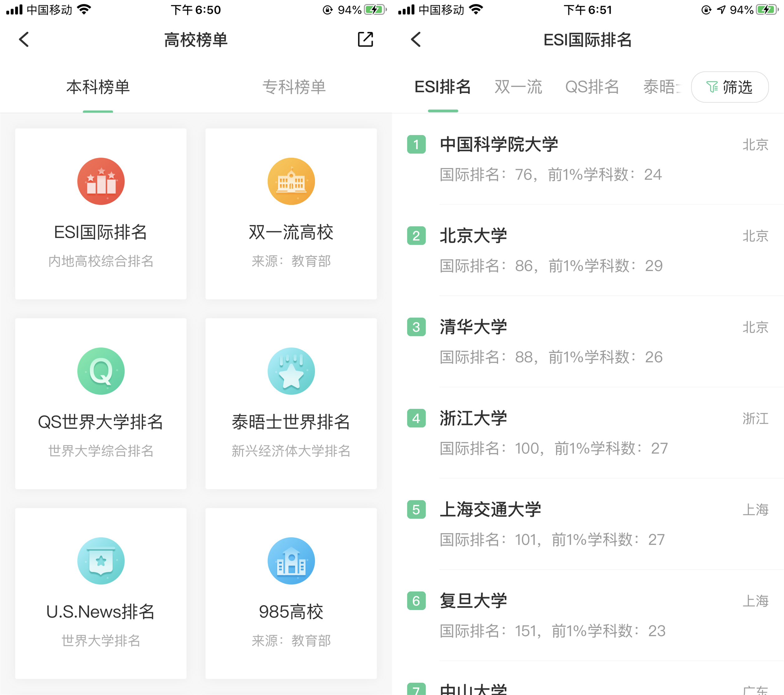Open 中国科学院大学 entry
784x695 pixels.
click(588, 159)
